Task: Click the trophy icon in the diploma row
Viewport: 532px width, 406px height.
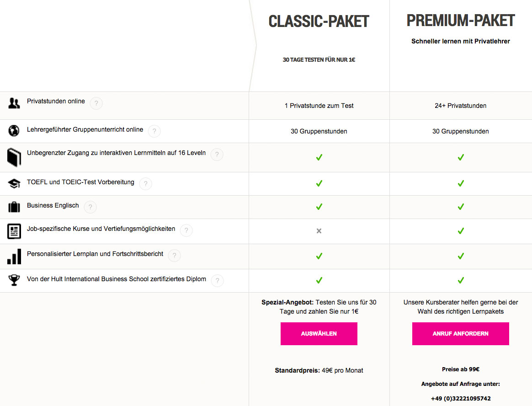Action: [x=14, y=280]
